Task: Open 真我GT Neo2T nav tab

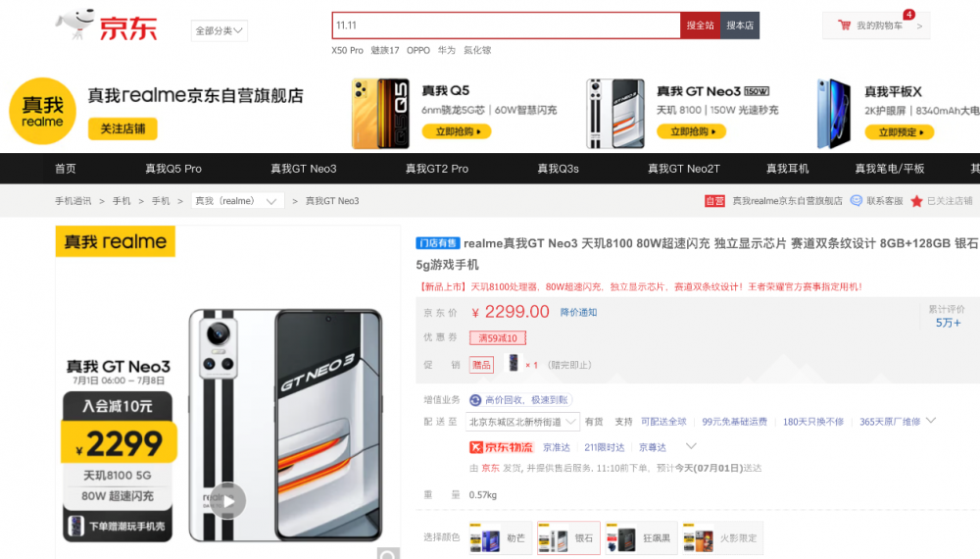Action: click(684, 169)
